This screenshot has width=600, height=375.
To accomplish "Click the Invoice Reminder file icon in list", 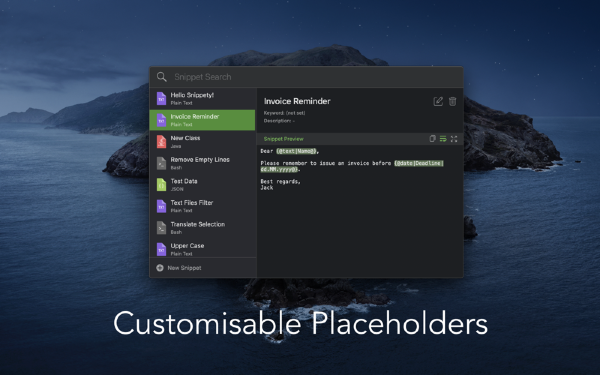I will click(x=161, y=120).
